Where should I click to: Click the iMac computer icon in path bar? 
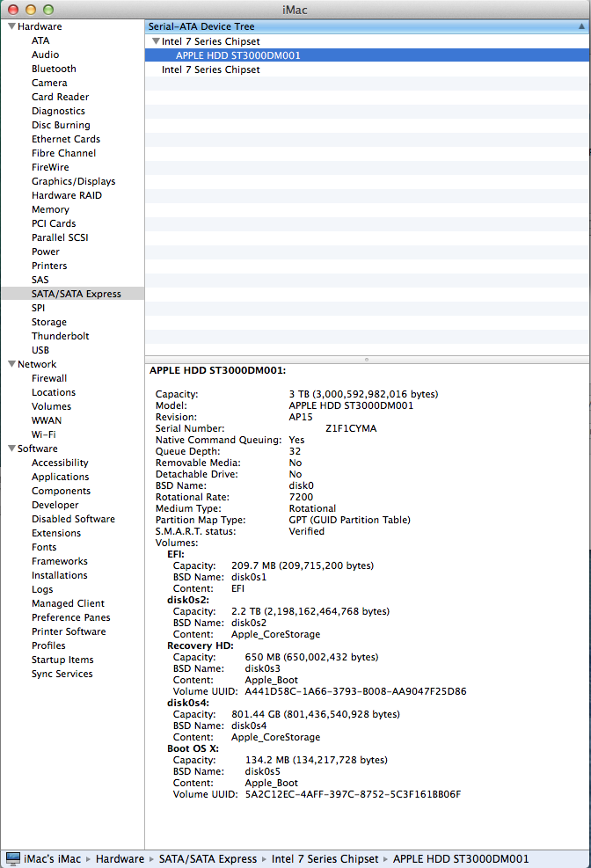point(12,858)
